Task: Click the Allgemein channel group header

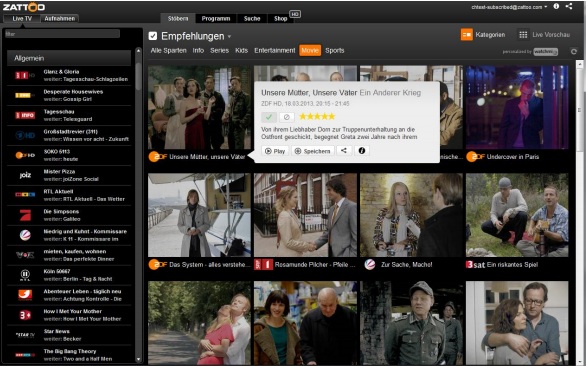Action: 69,58
